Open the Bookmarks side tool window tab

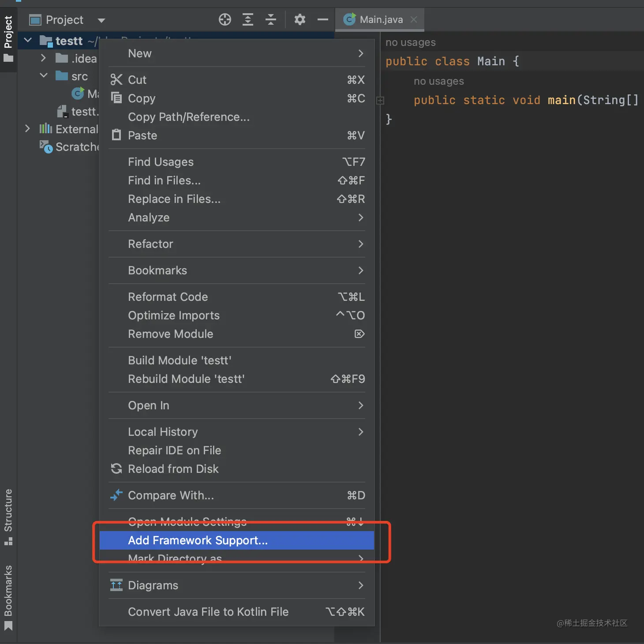(x=8, y=598)
